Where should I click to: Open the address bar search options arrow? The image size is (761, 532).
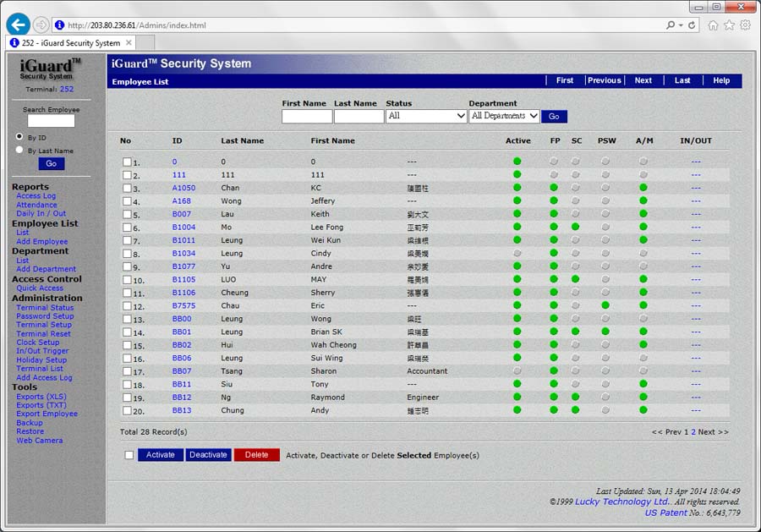click(681, 25)
